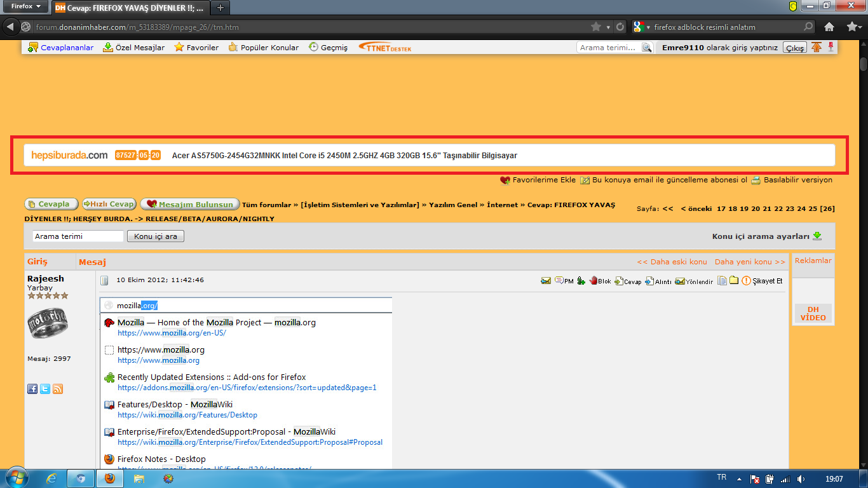The image size is (868, 488).
Task: Open Özel Mesajlar in forum toolbar
Action: (133, 48)
